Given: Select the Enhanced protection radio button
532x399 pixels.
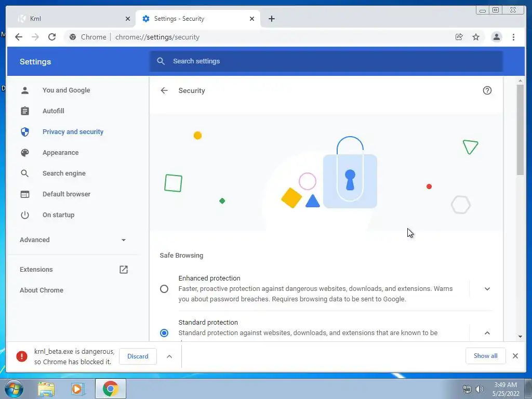Looking at the screenshot, I should point(164,289).
